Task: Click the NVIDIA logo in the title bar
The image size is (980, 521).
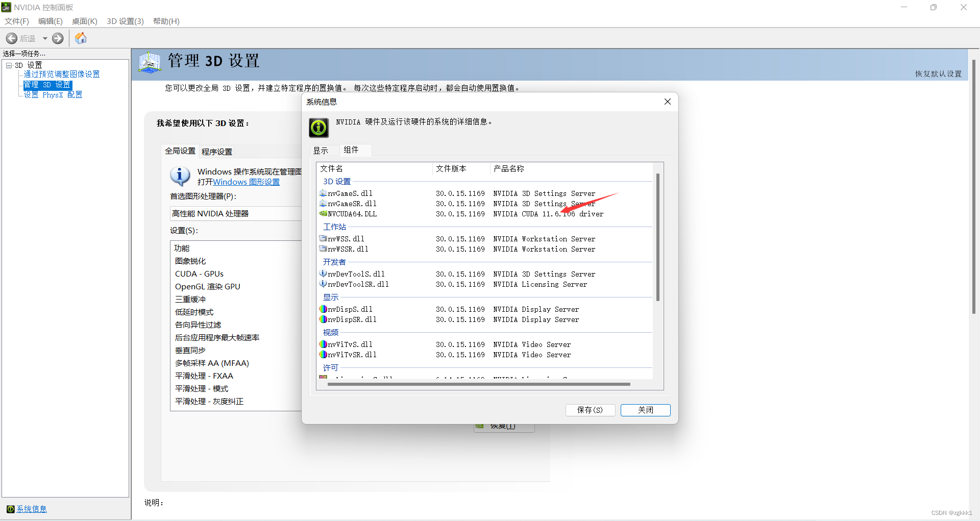Action: click(6, 7)
